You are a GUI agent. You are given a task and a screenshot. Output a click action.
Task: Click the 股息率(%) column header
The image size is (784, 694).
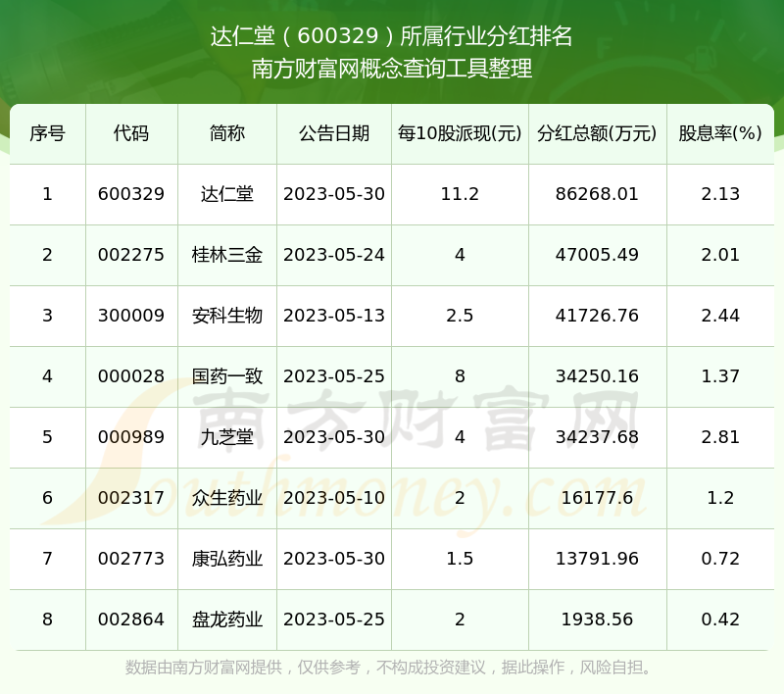point(720,133)
